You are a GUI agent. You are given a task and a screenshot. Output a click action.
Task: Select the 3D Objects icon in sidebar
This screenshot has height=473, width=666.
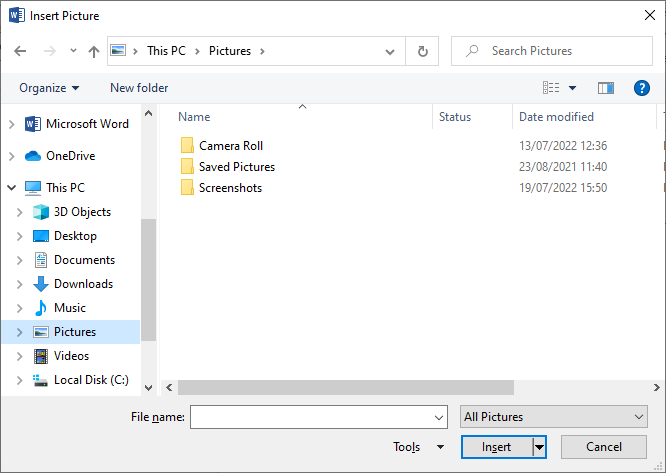pos(41,212)
